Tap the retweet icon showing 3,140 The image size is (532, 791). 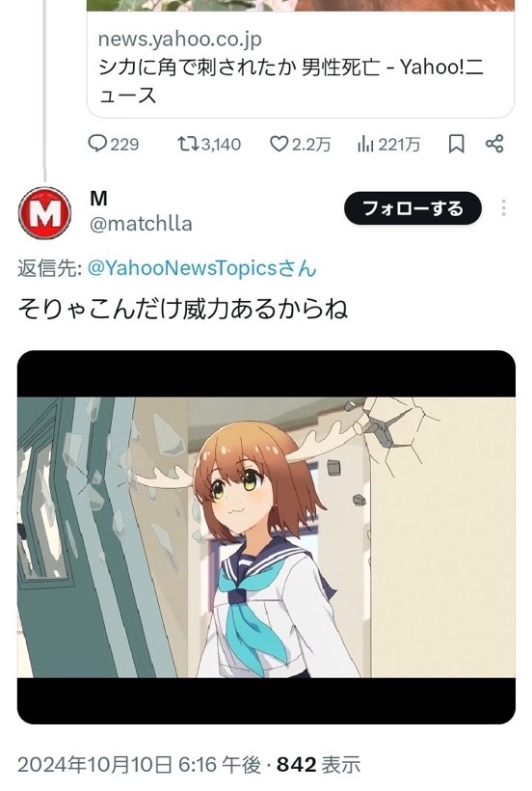[189, 144]
